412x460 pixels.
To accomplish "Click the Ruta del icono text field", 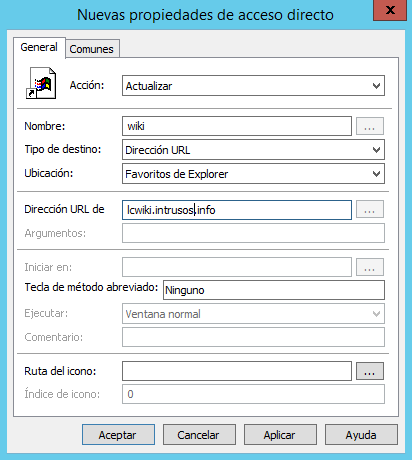I will pos(237,371).
